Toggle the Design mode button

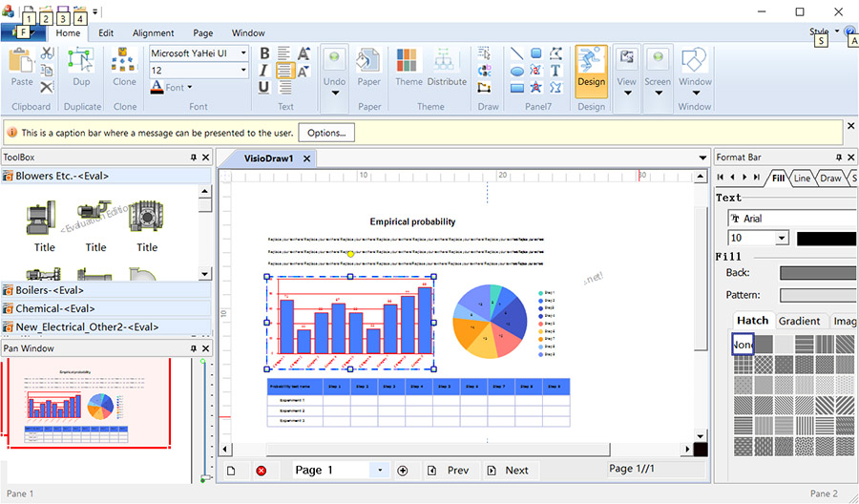[x=591, y=72]
